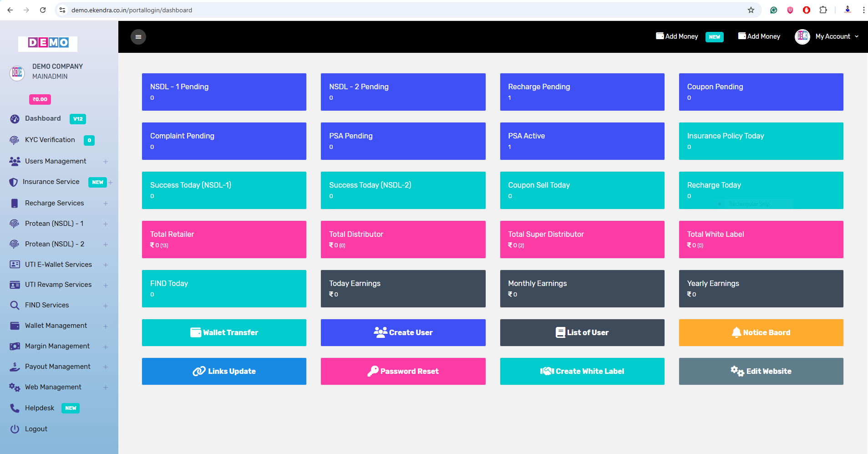Click the Create User button
Viewport: 868px width, 454px height.
(403, 332)
